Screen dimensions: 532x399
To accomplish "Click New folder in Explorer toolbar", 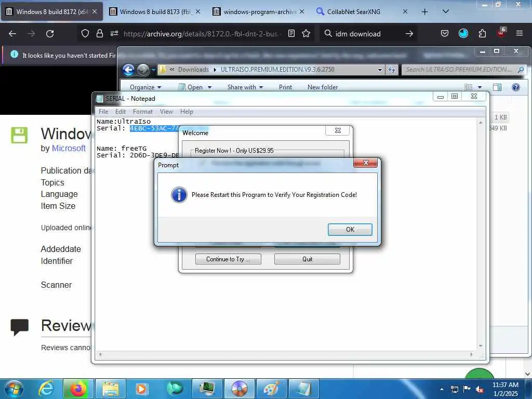I will (x=323, y=87).
